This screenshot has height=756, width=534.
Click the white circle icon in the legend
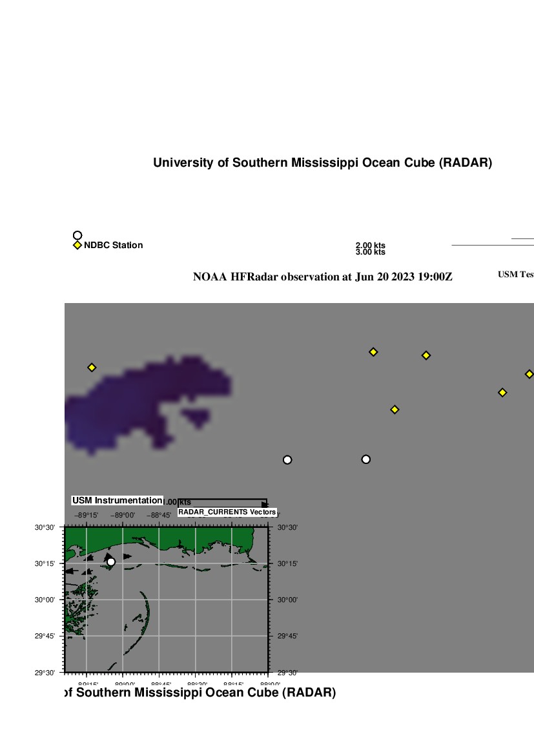coord(77,235)
